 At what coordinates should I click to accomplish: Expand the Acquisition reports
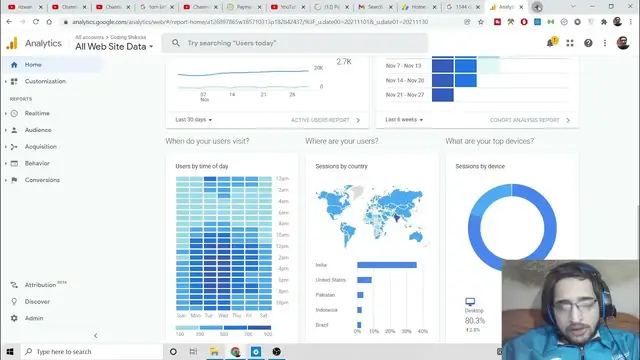tap(40, 147)
